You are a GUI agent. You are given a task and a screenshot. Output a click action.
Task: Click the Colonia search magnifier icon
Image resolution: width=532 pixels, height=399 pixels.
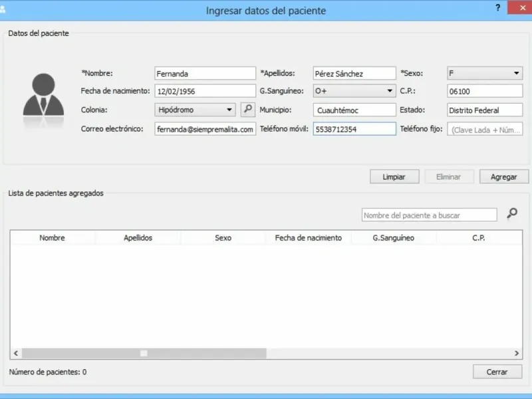248,110
